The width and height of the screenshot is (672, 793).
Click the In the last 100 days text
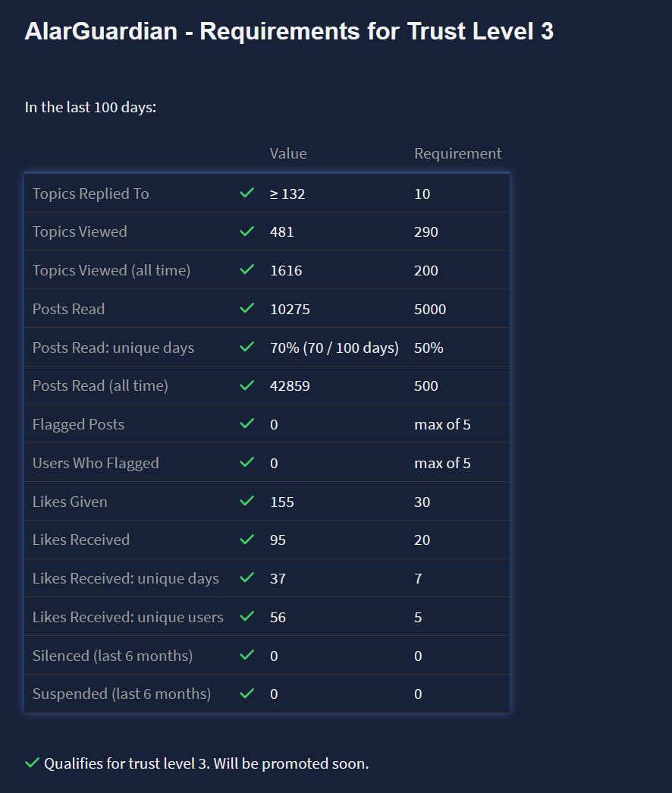click(x=90, y=107)
